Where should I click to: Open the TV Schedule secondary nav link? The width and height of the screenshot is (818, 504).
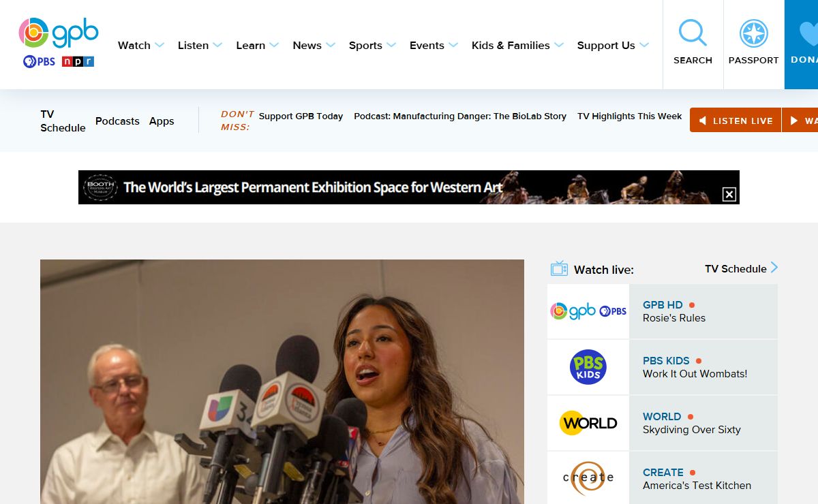coord(63,121)
